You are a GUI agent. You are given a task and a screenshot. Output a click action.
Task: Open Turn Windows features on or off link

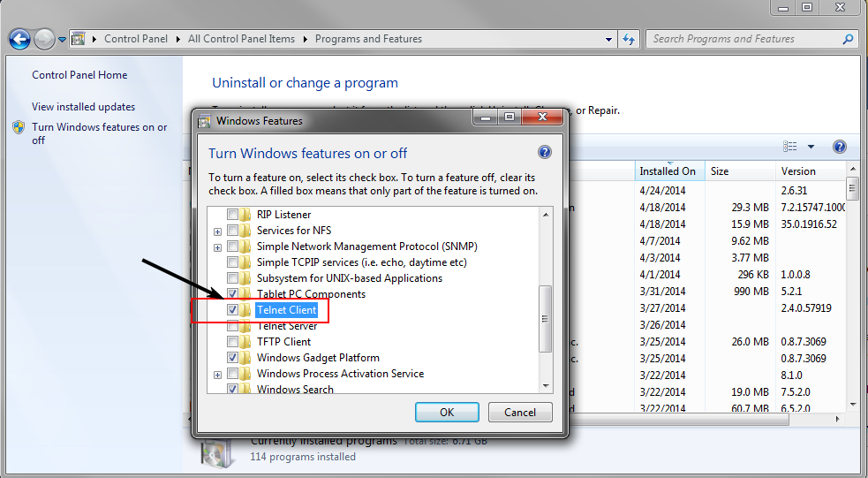(x=99, y=133)
